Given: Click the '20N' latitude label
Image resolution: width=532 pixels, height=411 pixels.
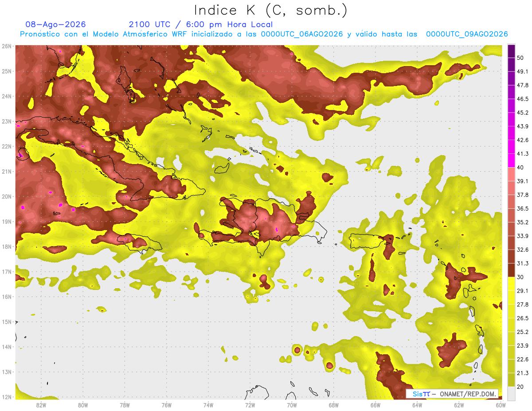Looking at the screenshot, I should (x=7, y=196).
